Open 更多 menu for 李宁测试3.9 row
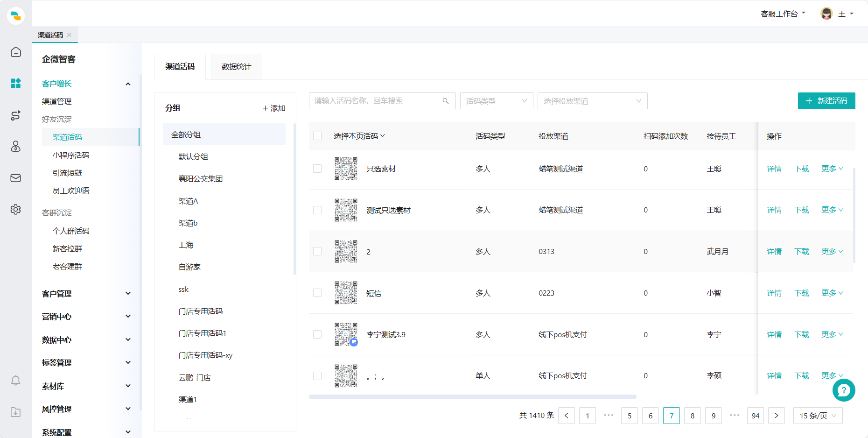This screenshot has width=868, height=438. click(x=832, y=334)
